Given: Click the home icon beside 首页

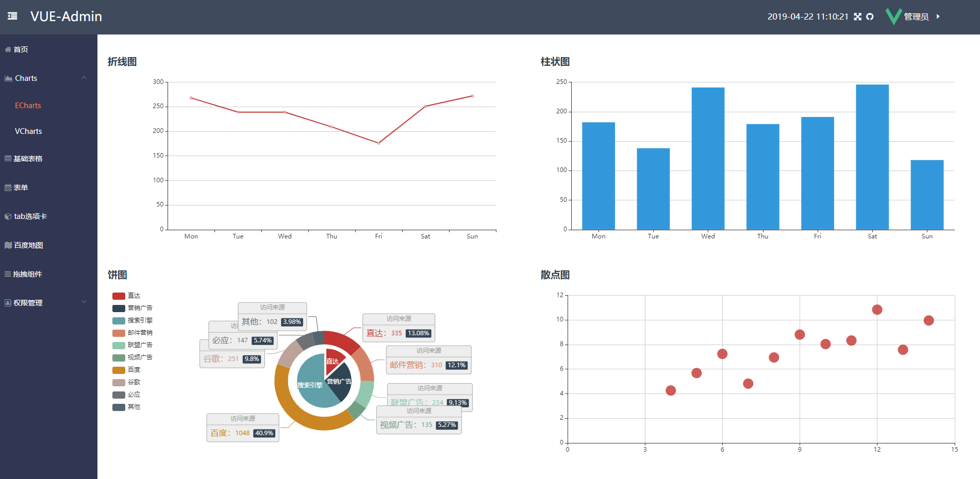Looking at the screenshot, I should (8, 49).
